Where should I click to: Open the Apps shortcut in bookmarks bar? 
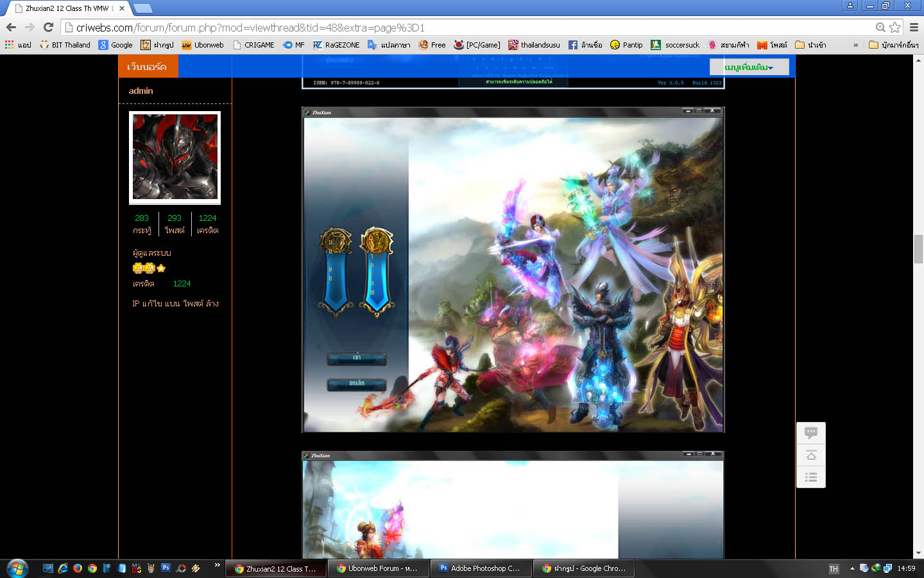18,45
